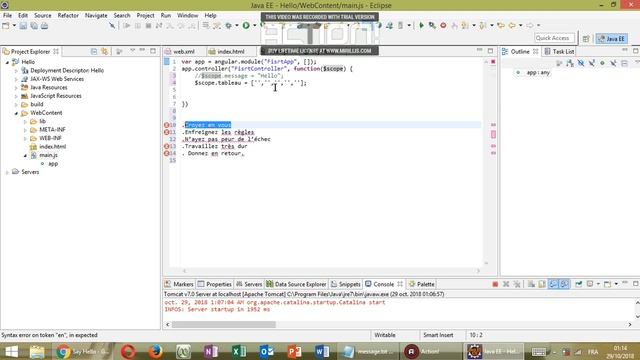This screenshot has width=640, height=360.
Task: Expand the Java Resources node
Action: (x=16, y=87)
